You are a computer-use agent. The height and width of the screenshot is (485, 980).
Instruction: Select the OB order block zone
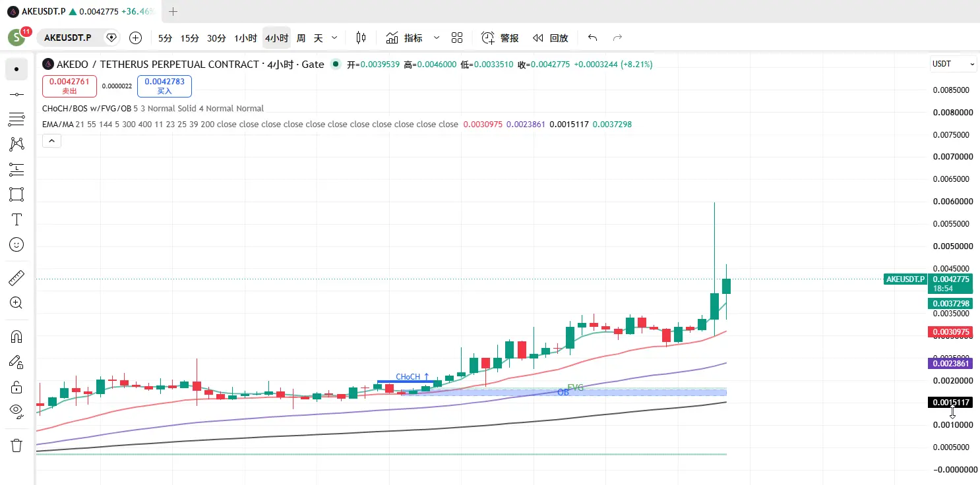563,392
